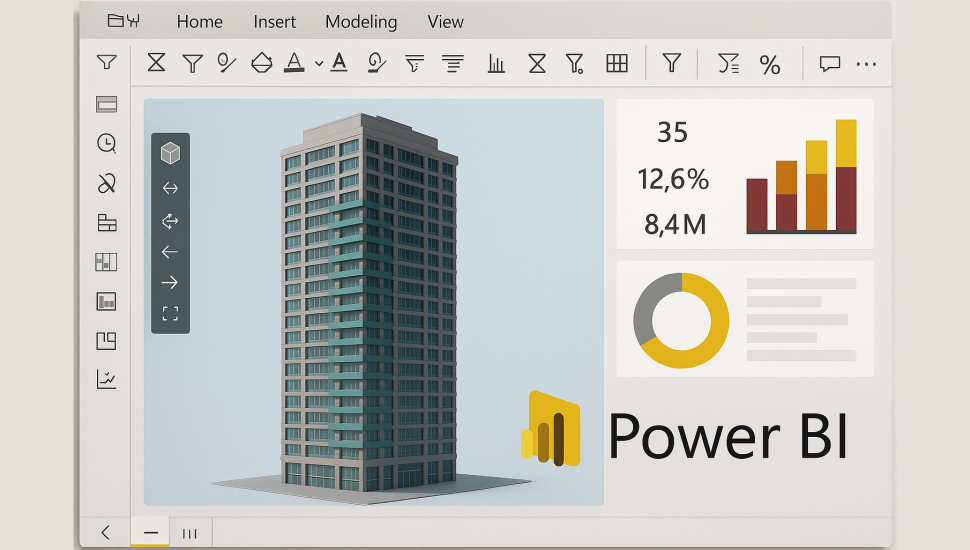Switch to the Insert tab

(274, 22)
